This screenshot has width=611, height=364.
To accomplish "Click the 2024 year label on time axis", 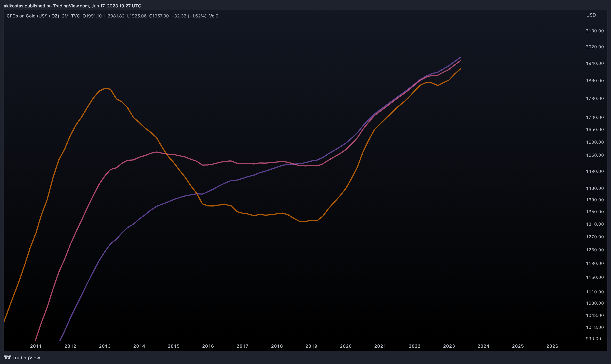I will pos(483,346).
